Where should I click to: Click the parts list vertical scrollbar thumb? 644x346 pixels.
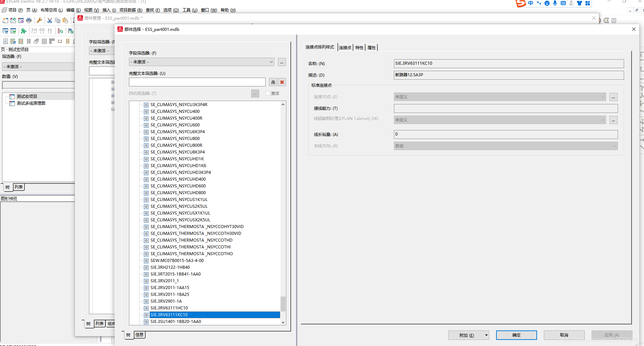(x=283, y=304)
